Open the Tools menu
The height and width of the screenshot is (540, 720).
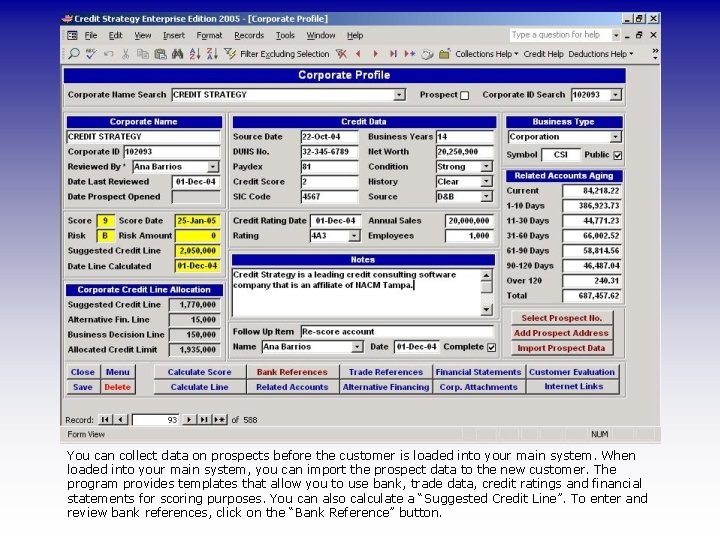(285, 35)
